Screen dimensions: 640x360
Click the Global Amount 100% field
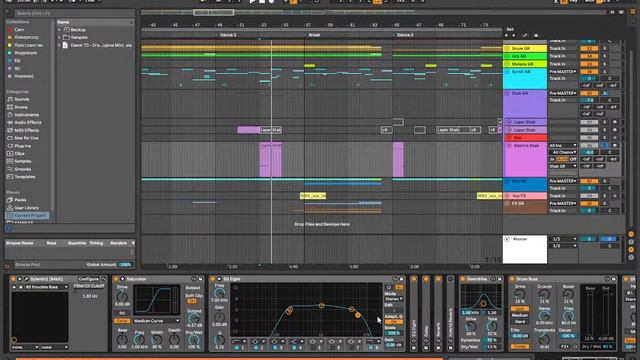(124, 265)
